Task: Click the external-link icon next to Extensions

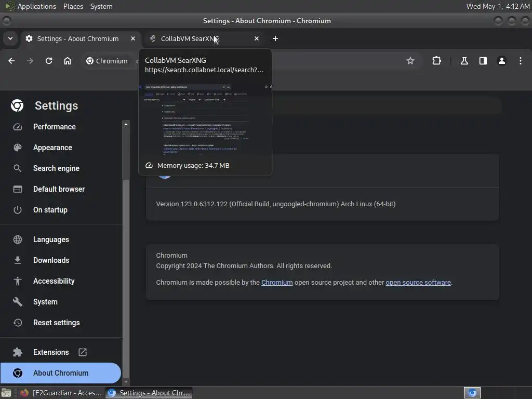Action: tap(83, 352)
